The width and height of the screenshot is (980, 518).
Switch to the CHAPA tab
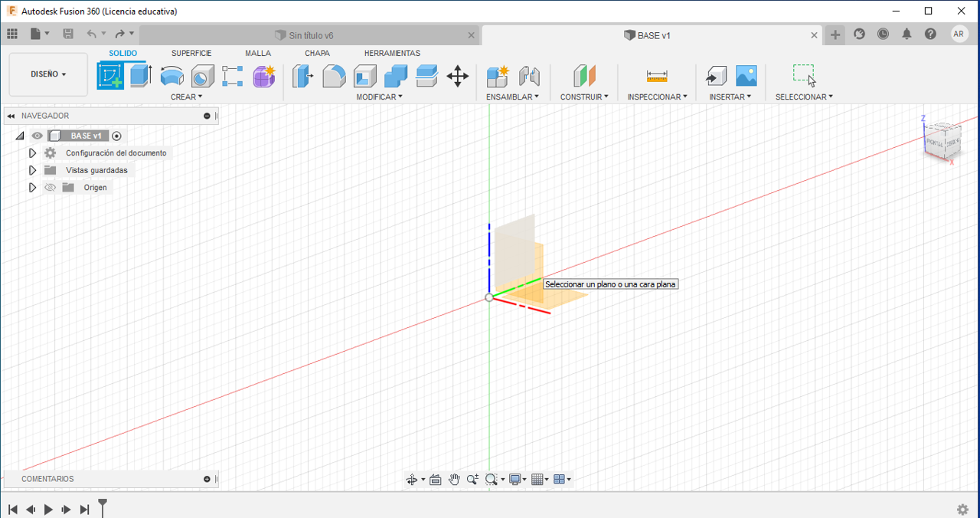tap(317, 54)
